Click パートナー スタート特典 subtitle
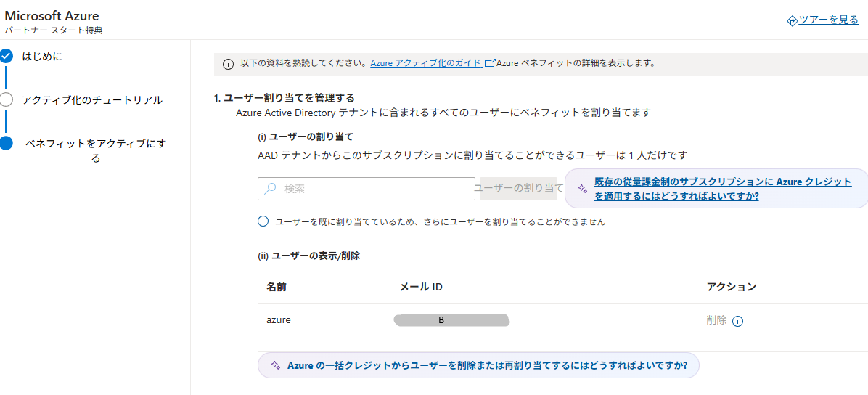The image size is (868, 395). pyautogui.click(x=54, y=30)
